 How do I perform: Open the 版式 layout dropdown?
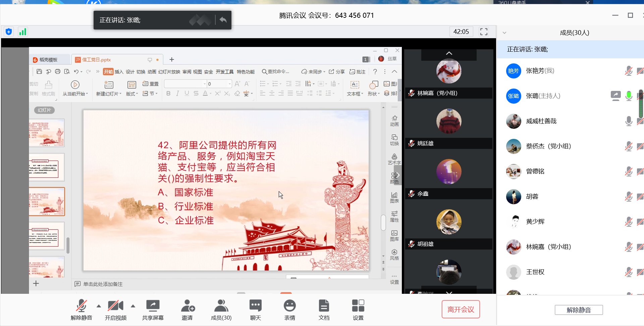[132, 94]
